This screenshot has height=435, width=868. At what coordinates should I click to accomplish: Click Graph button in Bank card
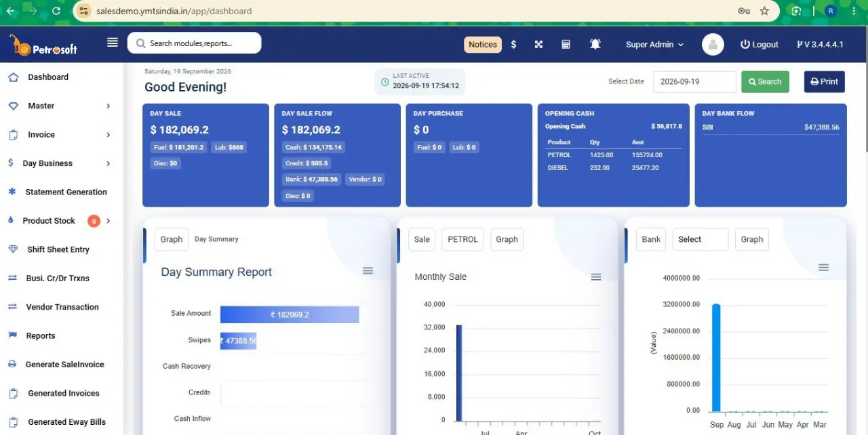[752, 239]
